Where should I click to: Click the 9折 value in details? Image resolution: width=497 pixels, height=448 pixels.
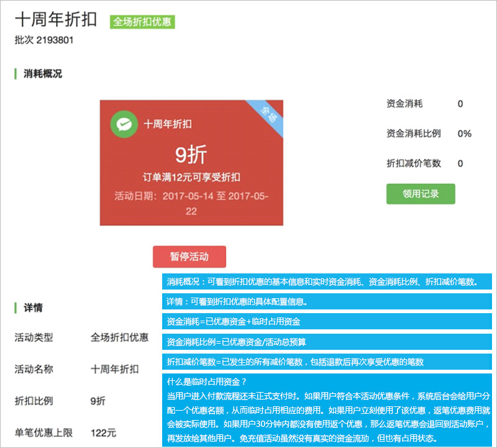[98, 401]
